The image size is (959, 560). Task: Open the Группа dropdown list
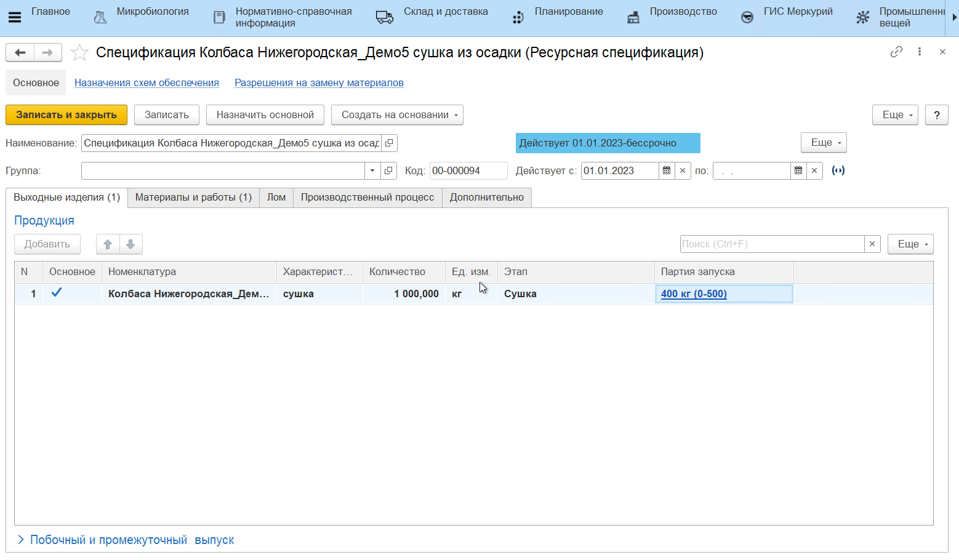coord(372,170)
